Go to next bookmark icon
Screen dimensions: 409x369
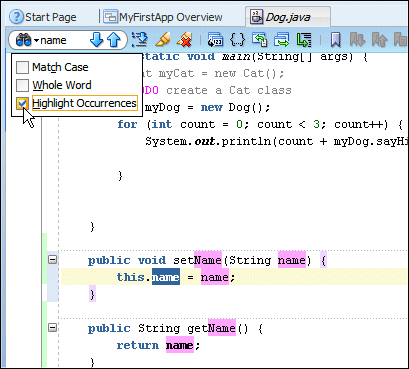click(x=357, y=40)
